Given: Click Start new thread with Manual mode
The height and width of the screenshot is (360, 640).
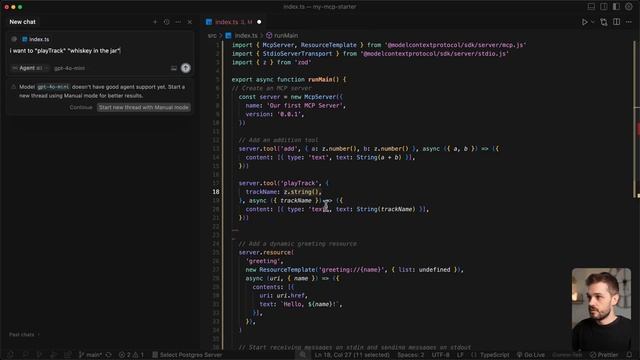Looking at the screenshot, I should (144, 107).
